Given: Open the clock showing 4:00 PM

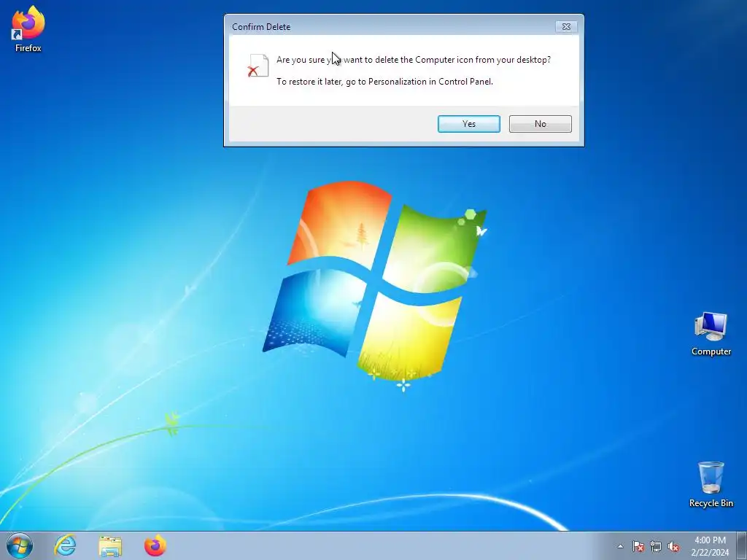Looking at the screenshot, I should (x=710, y=546).
